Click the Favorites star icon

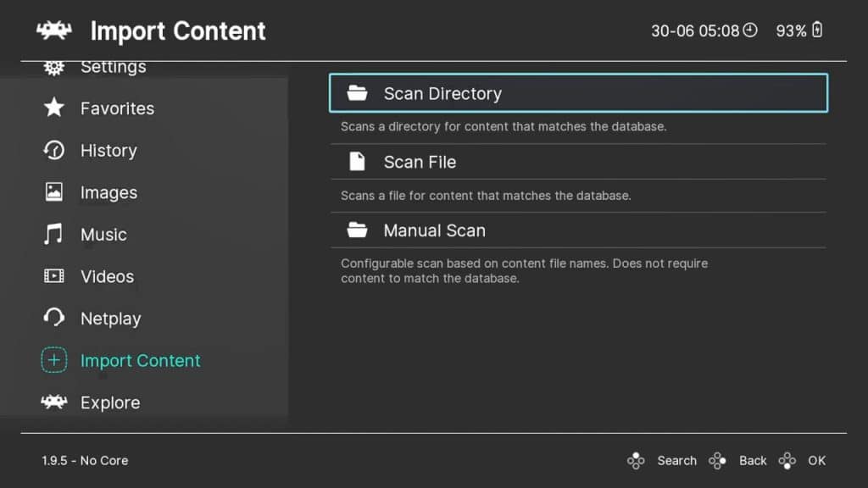(x=53, y=108)
